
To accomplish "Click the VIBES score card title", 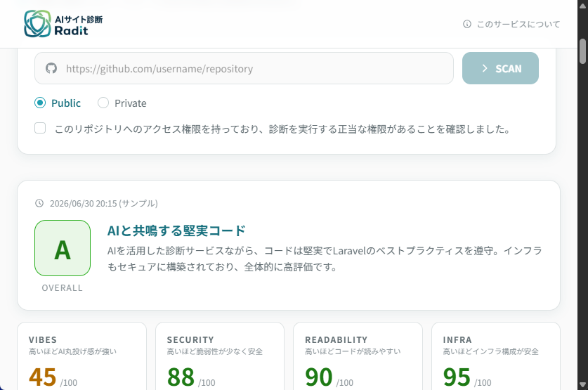I will (43, 339).
